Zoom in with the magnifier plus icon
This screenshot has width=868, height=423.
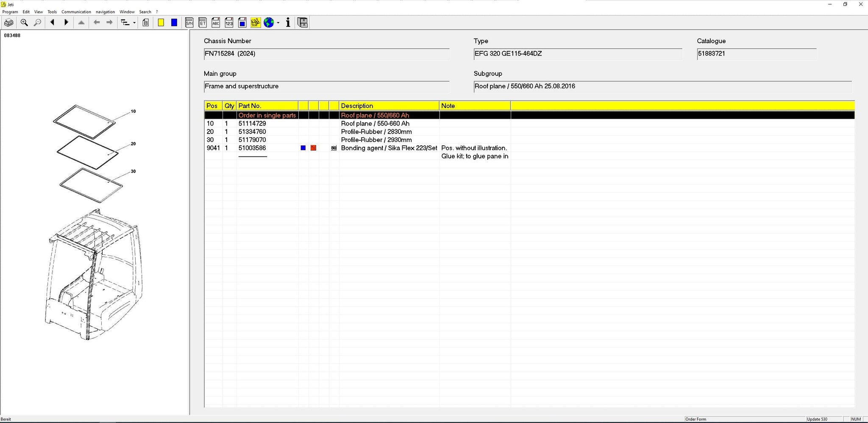(24, 23)
